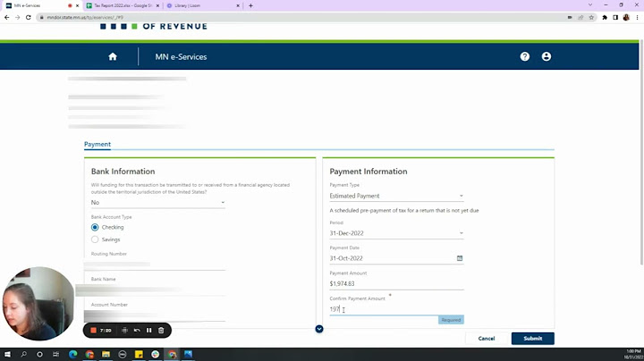Bookmark this page with the star icon
The width and height of the screenshot is (644, 361).
click(591, 17)
